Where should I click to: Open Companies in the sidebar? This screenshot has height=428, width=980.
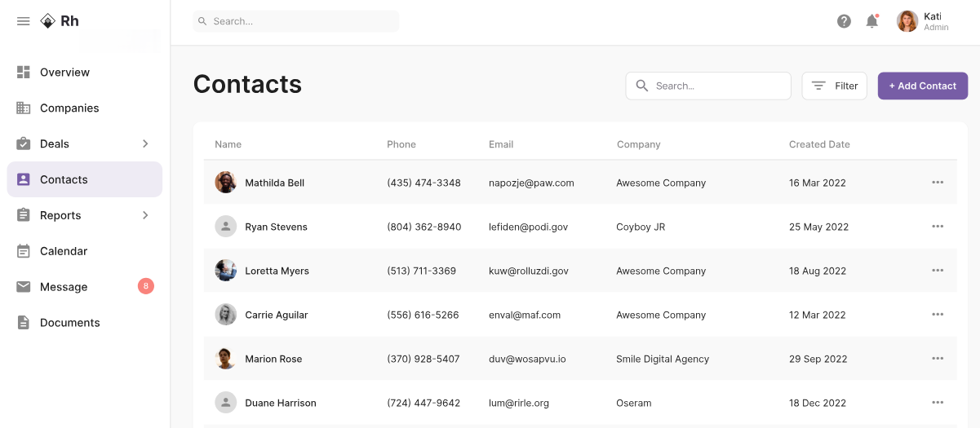[x=69, y=108]
